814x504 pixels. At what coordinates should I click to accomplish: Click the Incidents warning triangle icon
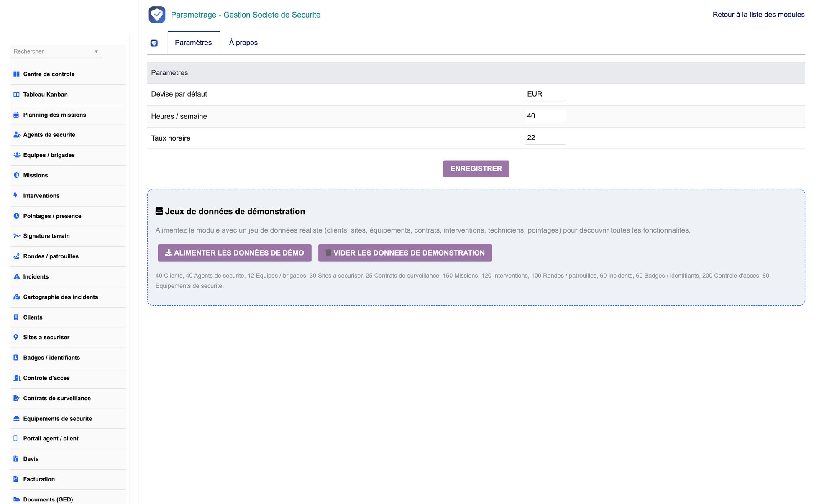pos(16,276)
